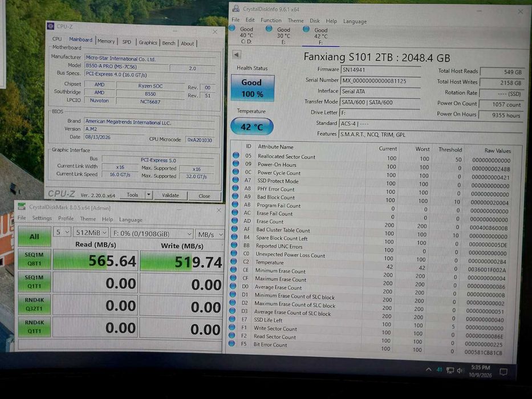The height and width of the screenshot is (399, 532).
Task: Switch to the Graphics tab in CPU-Z
Action: (x=148, y=42)
